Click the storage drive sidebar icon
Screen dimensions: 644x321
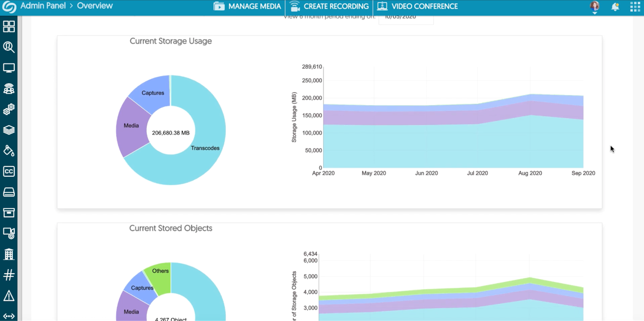9,192
